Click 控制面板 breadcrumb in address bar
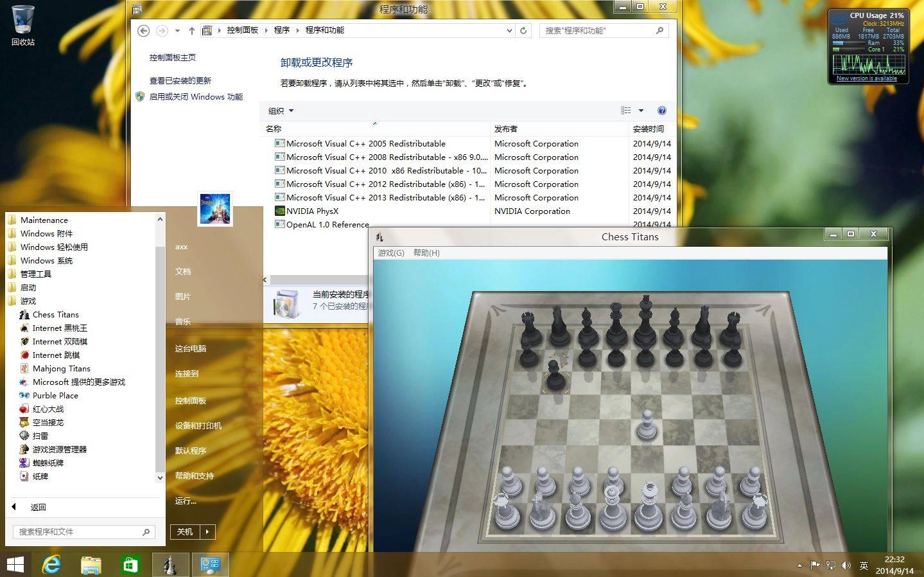The height and width of the screenshot is (577, 924). [x=242, y=30]
